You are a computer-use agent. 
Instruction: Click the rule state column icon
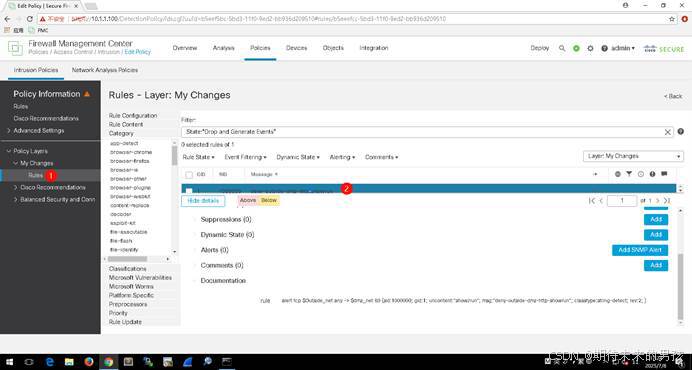[617, 174]
